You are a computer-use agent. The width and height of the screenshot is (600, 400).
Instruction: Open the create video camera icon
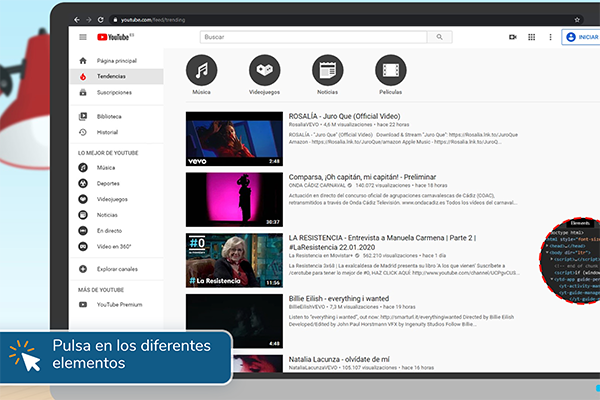point(513,37)
